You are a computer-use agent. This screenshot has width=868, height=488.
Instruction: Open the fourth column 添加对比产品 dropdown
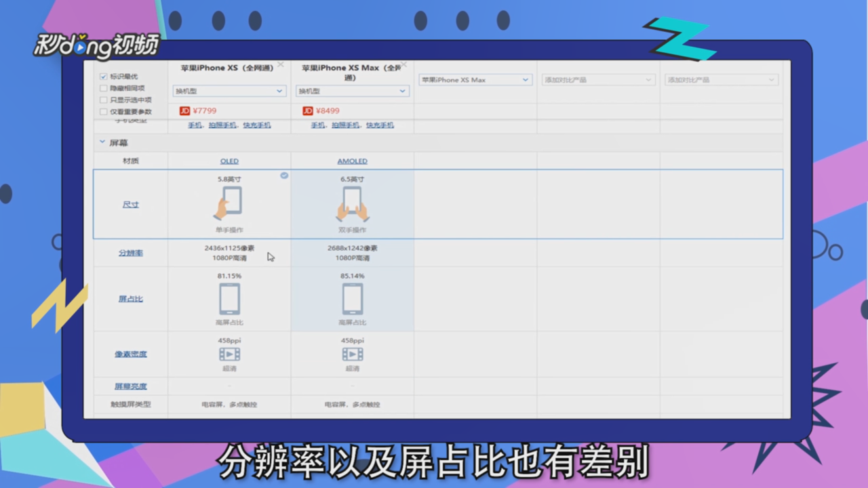[598, 80]
